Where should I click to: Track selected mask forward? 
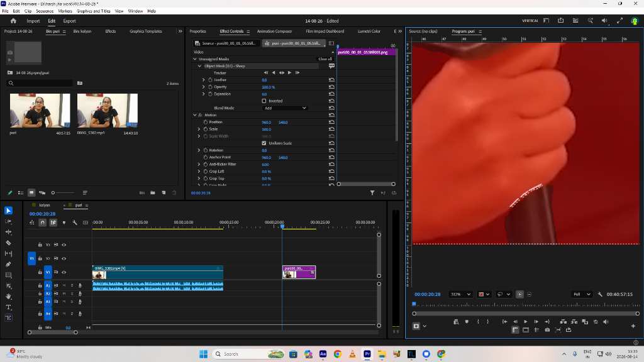point(289,73)
